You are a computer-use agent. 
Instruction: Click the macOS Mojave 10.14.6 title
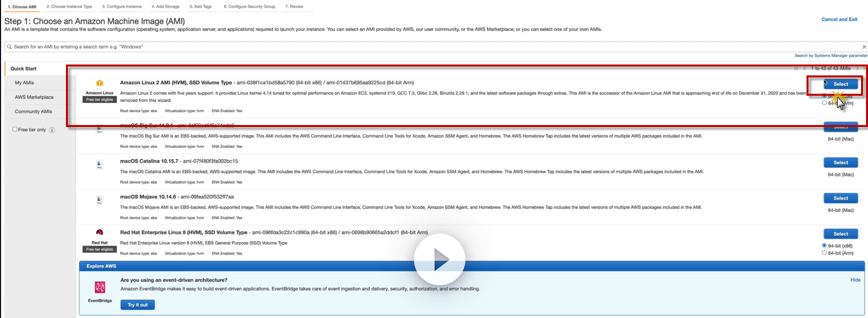[148, 197]
